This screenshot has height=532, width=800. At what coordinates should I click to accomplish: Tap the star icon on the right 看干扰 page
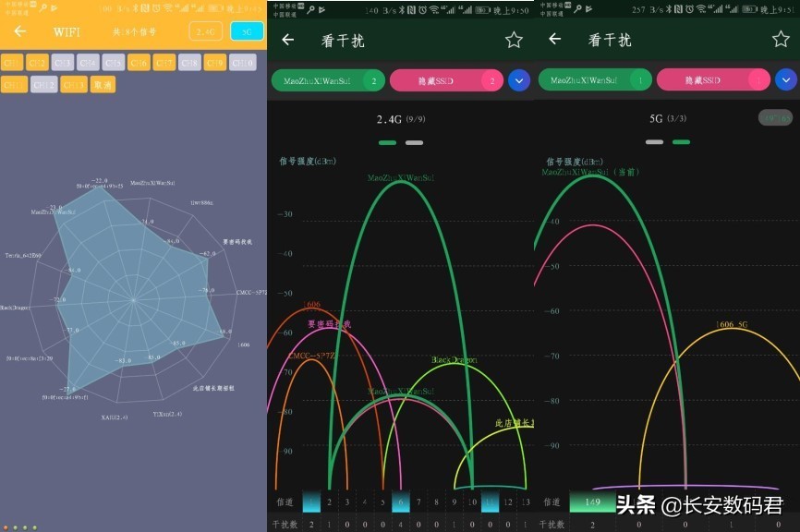click(x=781, y=40)
